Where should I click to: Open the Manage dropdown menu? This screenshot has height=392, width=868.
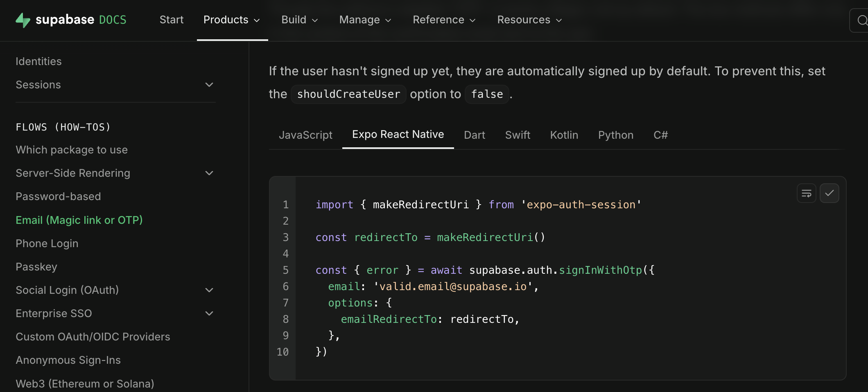(365, 20)
